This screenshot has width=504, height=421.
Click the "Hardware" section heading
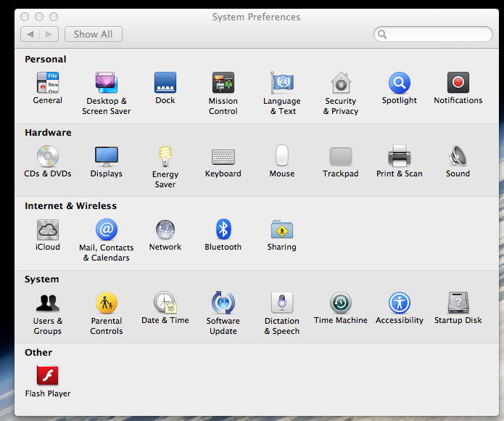click(x=48, y=133)
